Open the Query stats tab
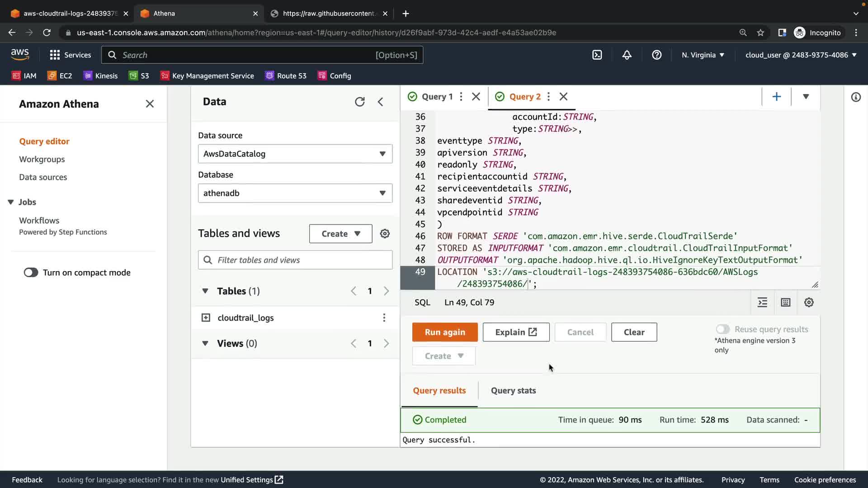The image size is (868, 488). [x=513, y=390]
